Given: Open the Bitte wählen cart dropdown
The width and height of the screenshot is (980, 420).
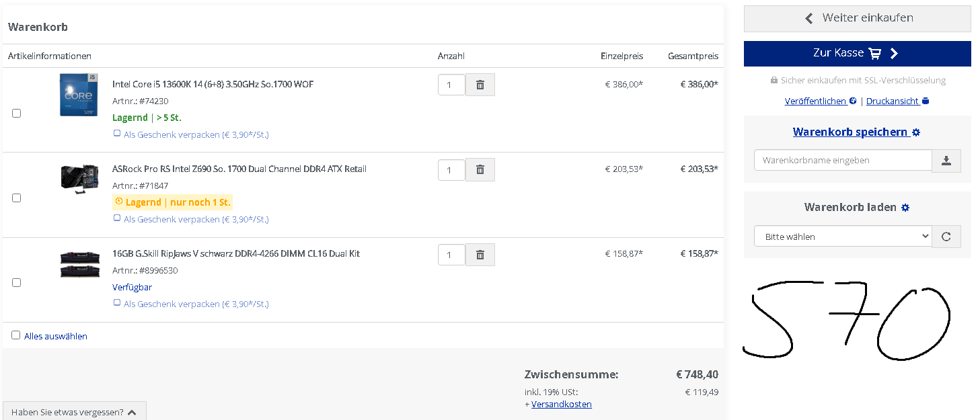Looking at the screenshot, I should coord(843,237).
